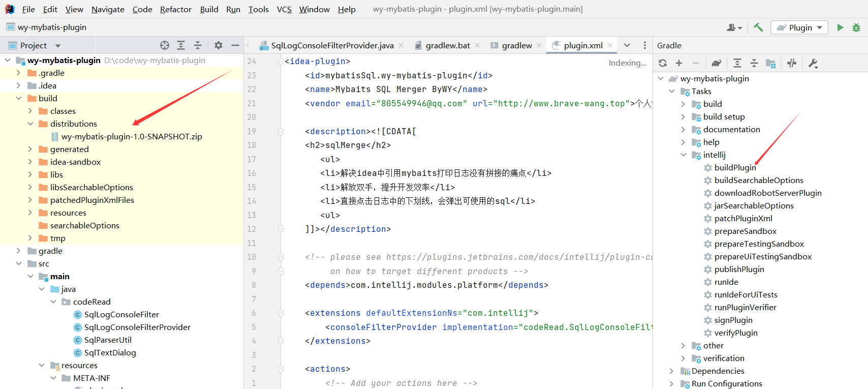Expand the .gradle folder
Screen dimensions: 868x389
coord(19,73)
